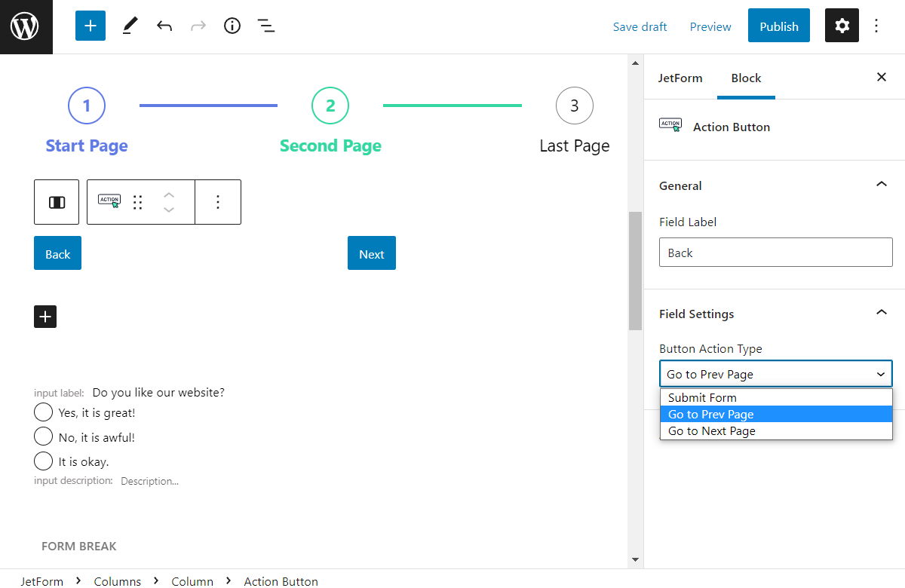
Task: Click the WordPress logo in the corner
Action: (26, 26)
